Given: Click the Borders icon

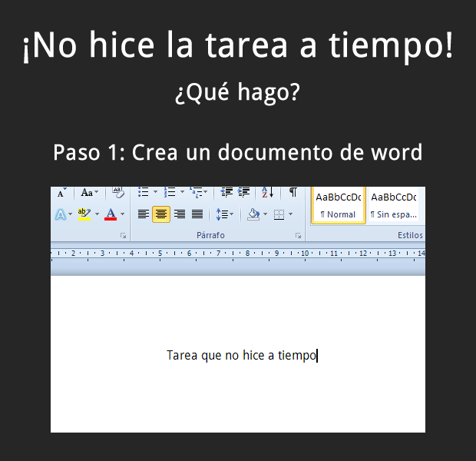Looking at the screenshot, I should [279, 214].
